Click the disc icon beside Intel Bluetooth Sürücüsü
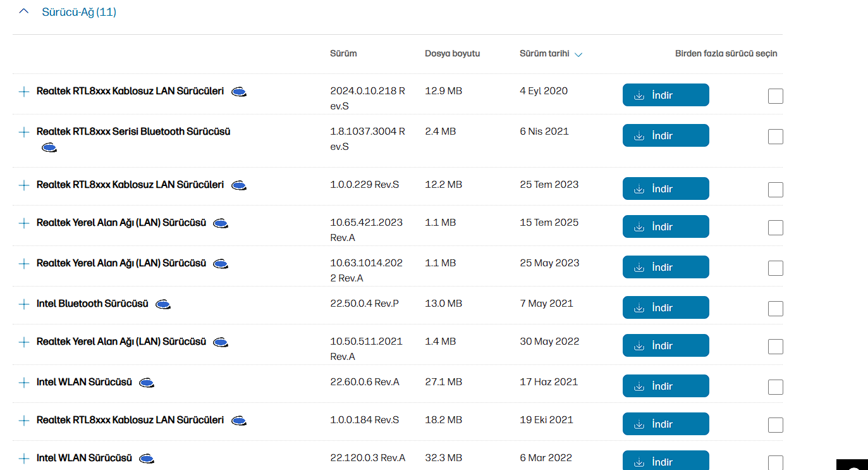The width and height of the screenshot is (868, 470). tap(163, 305)
